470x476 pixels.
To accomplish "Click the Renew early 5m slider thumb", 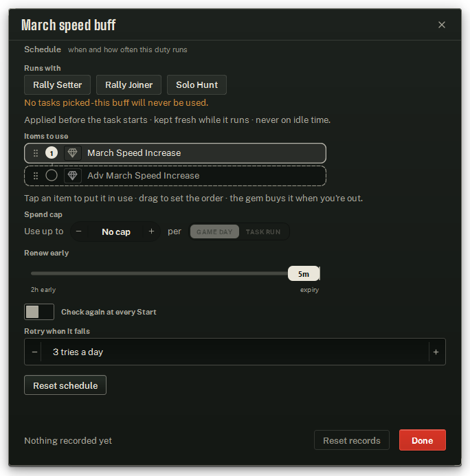I will coord(304,273).
